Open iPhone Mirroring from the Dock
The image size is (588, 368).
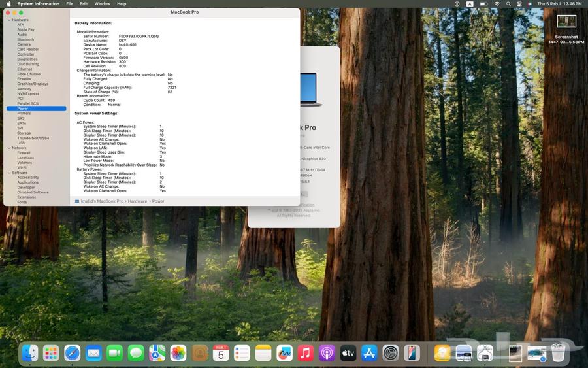coord(412,353)
